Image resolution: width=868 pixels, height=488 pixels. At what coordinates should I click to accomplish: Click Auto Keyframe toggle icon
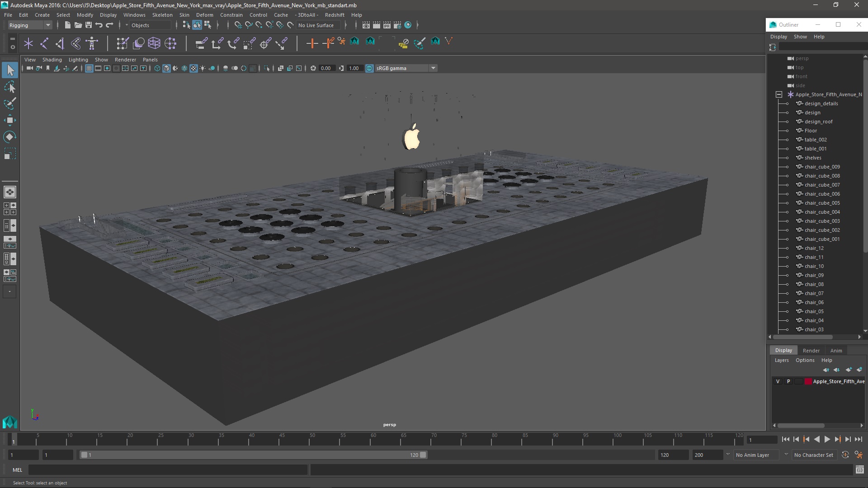tap(845, 455)
